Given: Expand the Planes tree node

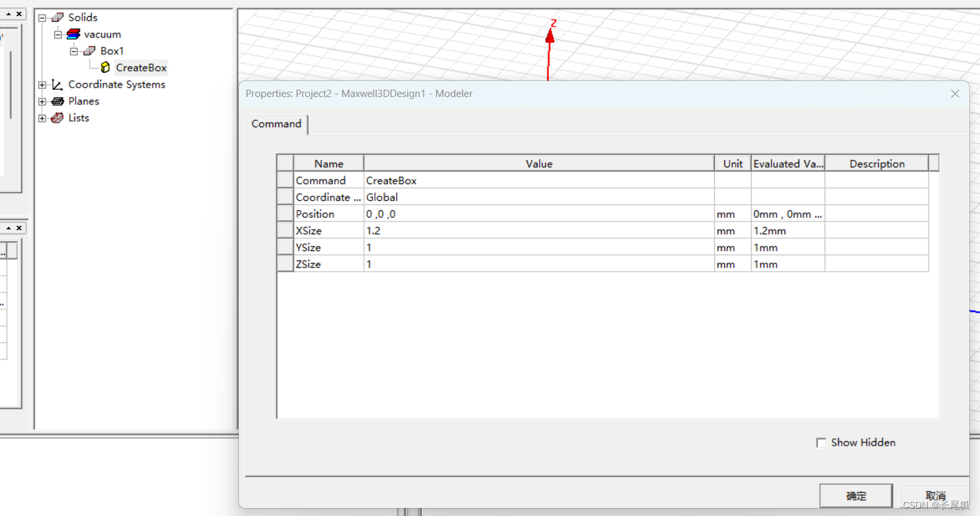Looking at the screenshot, I should 42,102.
